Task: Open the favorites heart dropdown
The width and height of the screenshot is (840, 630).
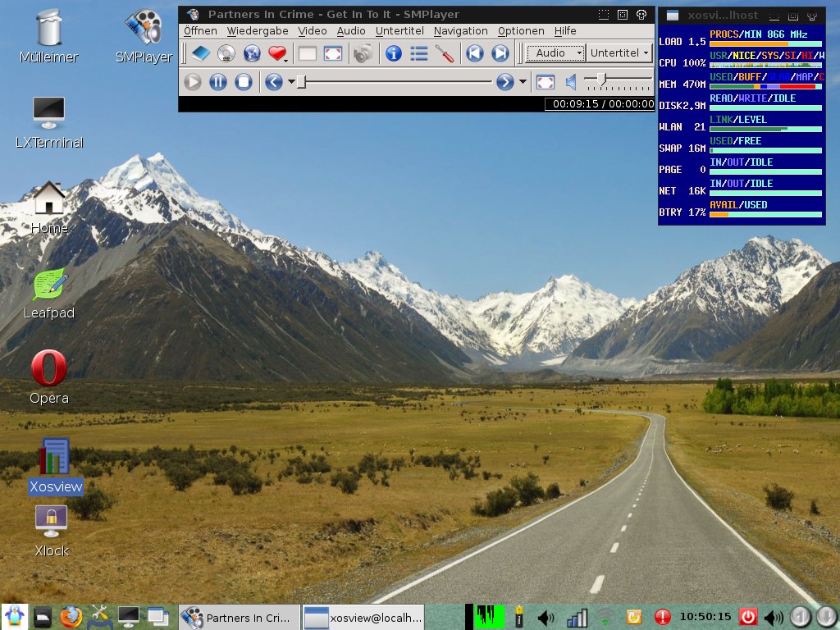Action: (x=279, y=54)
